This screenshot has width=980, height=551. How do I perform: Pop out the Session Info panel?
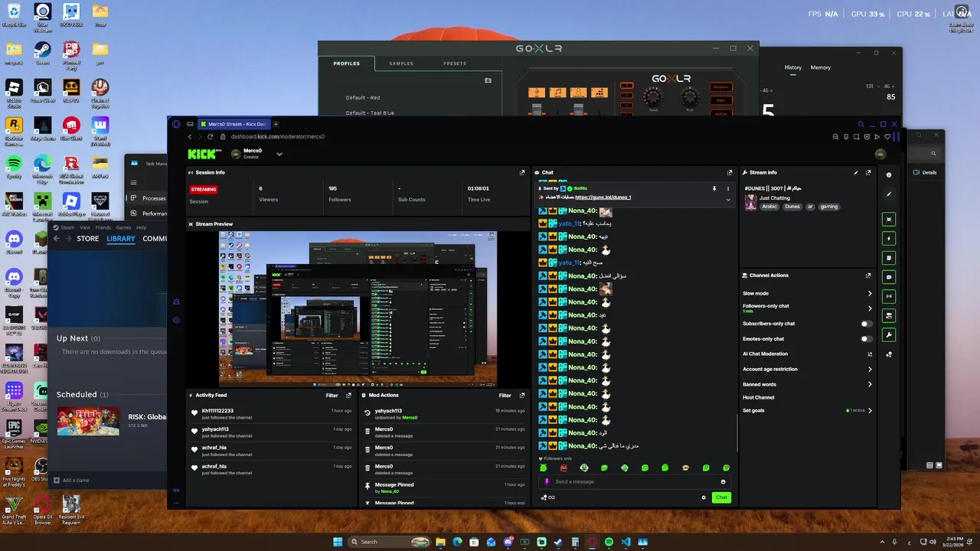[522, 173]
